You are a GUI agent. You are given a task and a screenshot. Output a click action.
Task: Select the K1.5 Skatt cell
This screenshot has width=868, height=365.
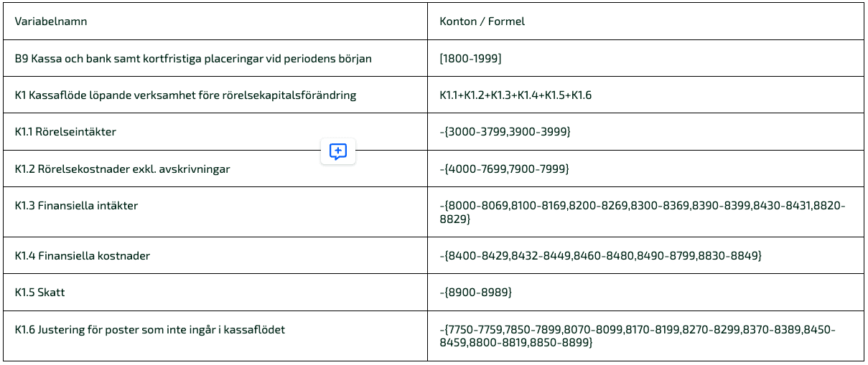pyautogui.click(x=215, y=293)
